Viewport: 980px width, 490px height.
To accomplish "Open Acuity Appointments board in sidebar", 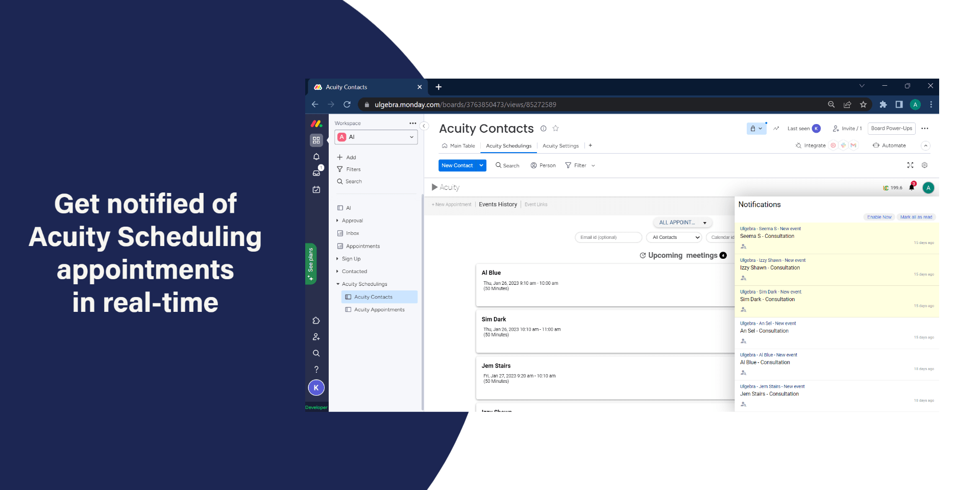I will pyautogui.click(x=379, y=310).
